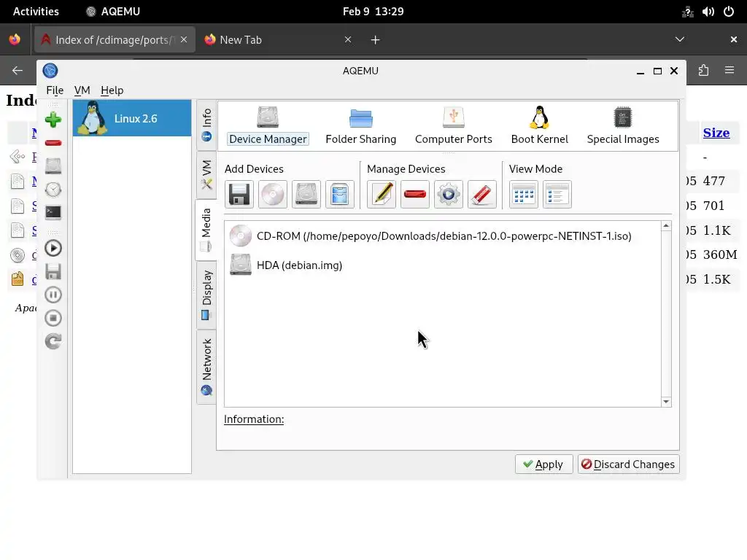Open a new Firefox tab with plus button
This screenshot has width=747, height=560.
[376, 40]
